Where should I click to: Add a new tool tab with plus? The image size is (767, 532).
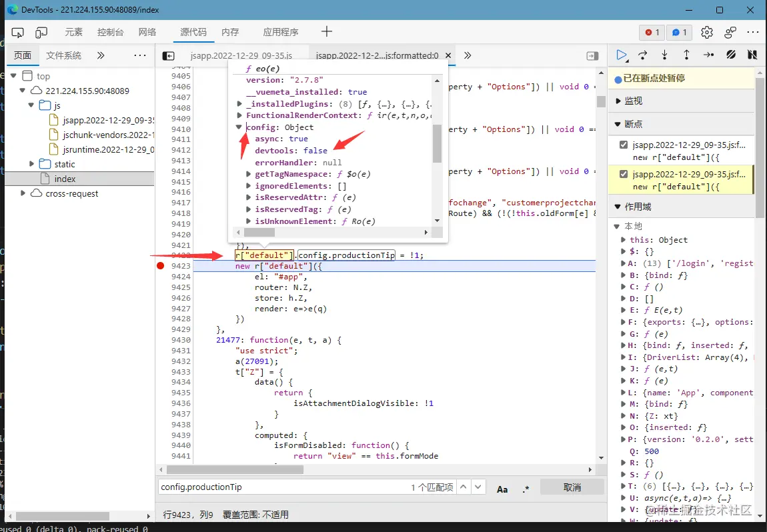pyautogui.click(x=327, y=32)
